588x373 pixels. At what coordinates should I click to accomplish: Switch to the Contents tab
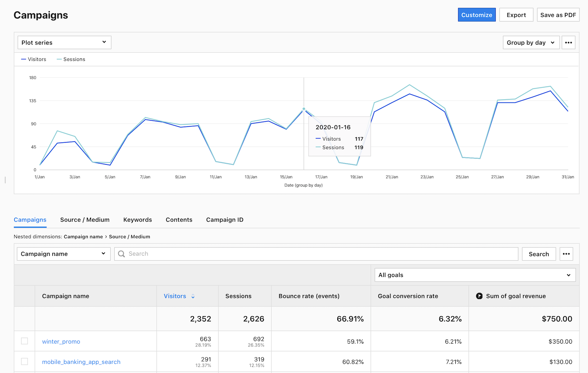179,220
